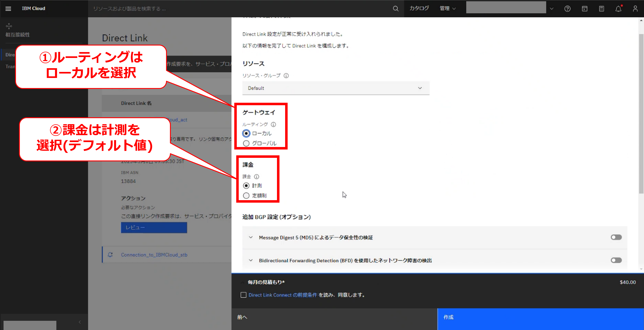Expand the Message Digest 5 section
Screen dimensions: 644x330
(x=251, y=237)
